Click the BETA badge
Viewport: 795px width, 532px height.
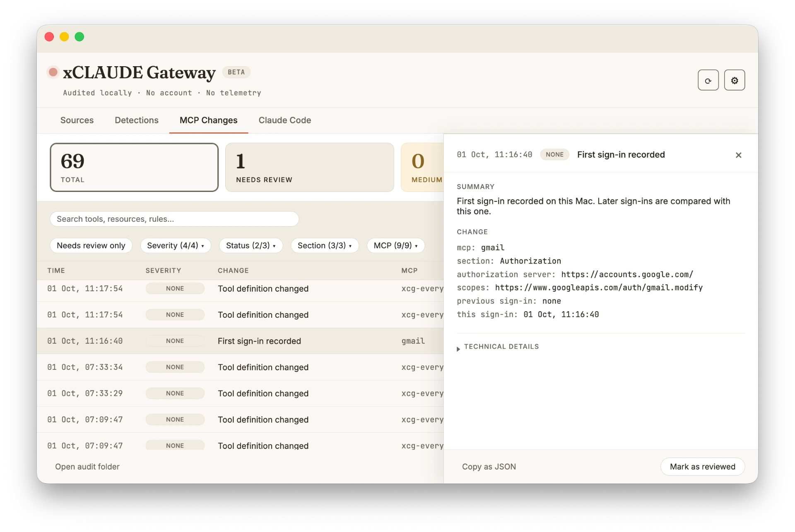pyautogui.click(x=236, y=72)
